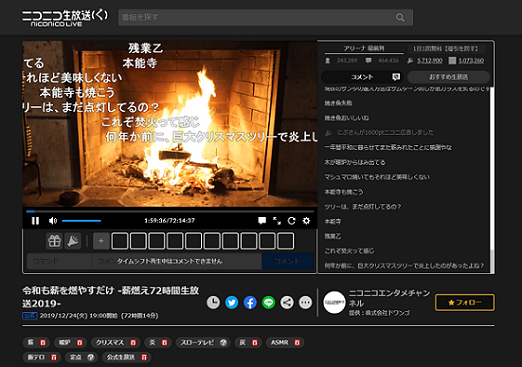The height and width of the screenshot is (367, 522).
Task: Enter fullscreen with the expand-arrows icon
Action: click(277, 221)
